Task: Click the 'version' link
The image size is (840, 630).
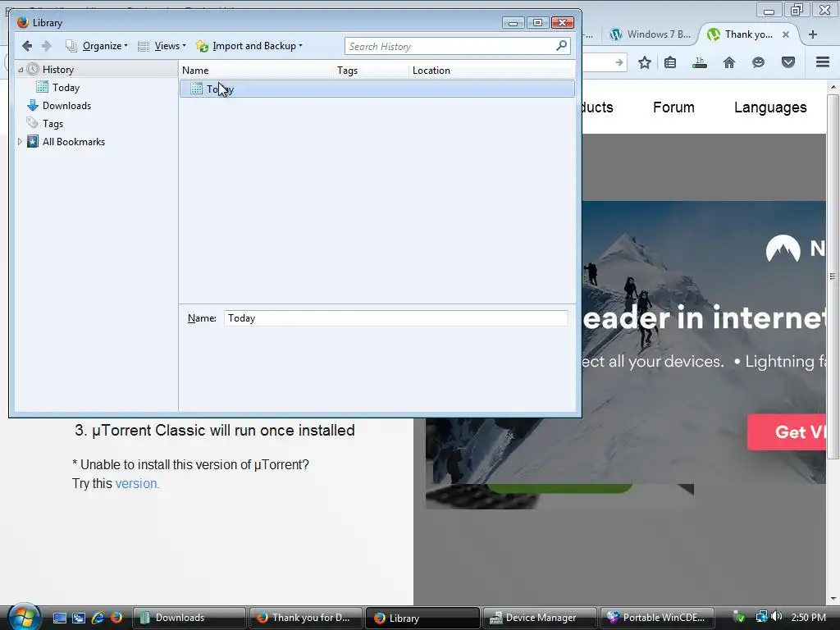Action: click(x=137, y=483)
